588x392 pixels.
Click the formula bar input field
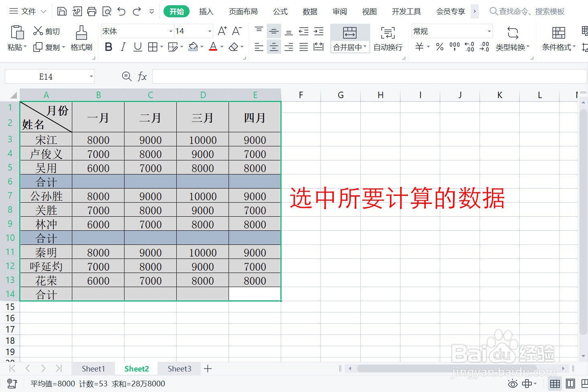[x=370, y=76]
